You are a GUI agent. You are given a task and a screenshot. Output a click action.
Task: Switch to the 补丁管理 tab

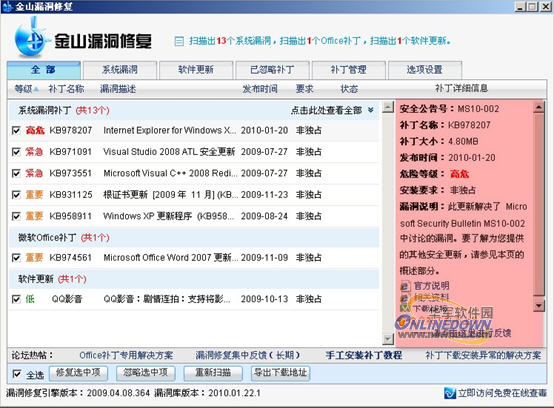tap(349, 70)
